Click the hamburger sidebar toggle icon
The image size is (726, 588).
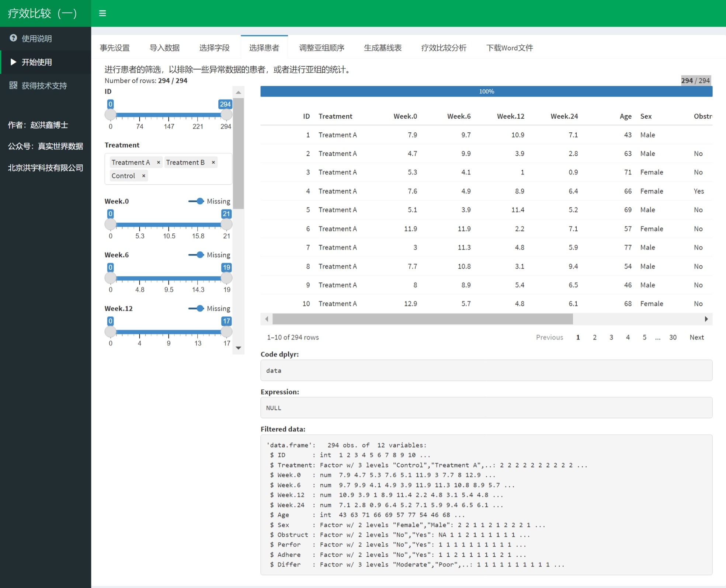[103, 13]
